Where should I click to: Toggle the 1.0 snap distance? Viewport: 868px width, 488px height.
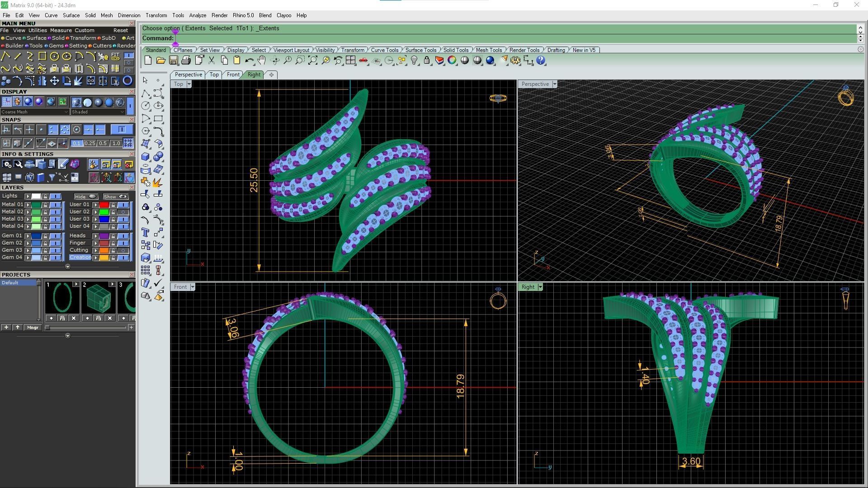116,143
